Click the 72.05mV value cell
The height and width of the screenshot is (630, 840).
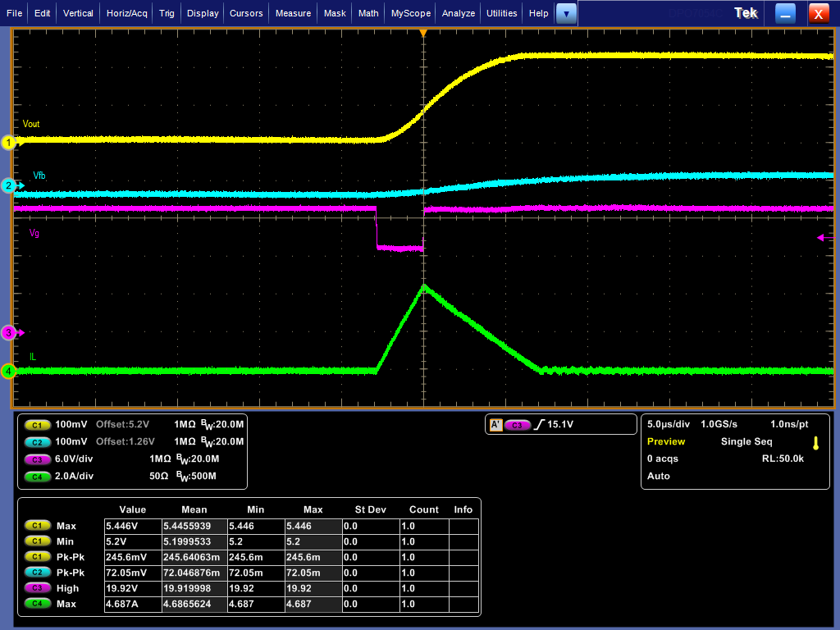coord(133,573)
